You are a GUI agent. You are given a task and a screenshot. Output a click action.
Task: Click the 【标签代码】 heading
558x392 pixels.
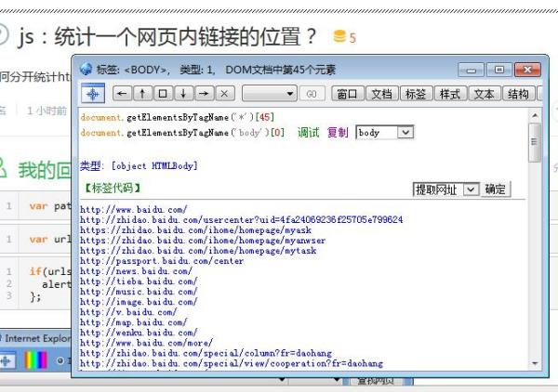point(113,188)
